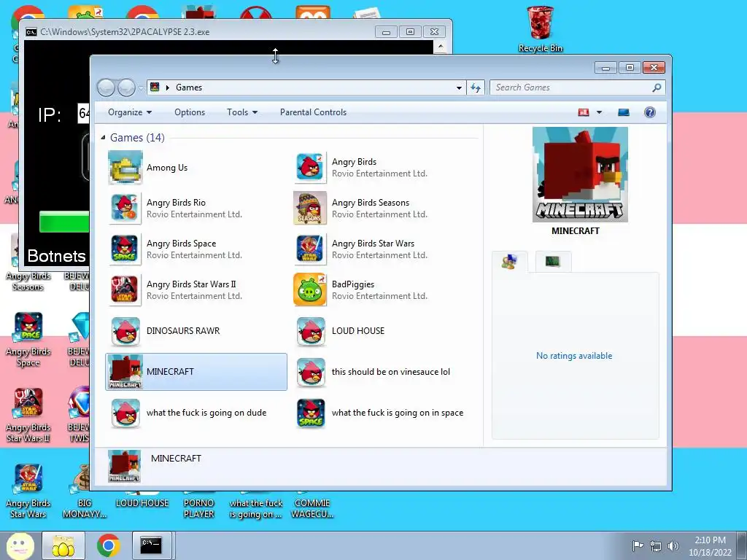Click the volume icon in system tray
747x560 pixels.
tap(673, 545)
